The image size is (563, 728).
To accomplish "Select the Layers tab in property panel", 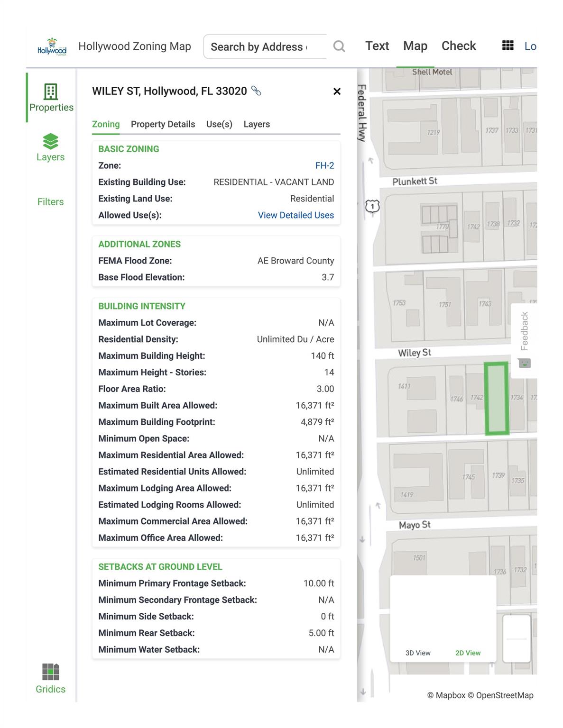I will pyautogui.click(x=257, y=124).
